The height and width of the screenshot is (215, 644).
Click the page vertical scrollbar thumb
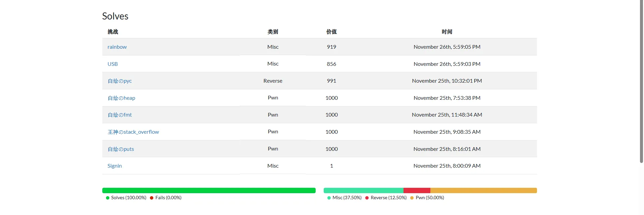pos(641,82)
